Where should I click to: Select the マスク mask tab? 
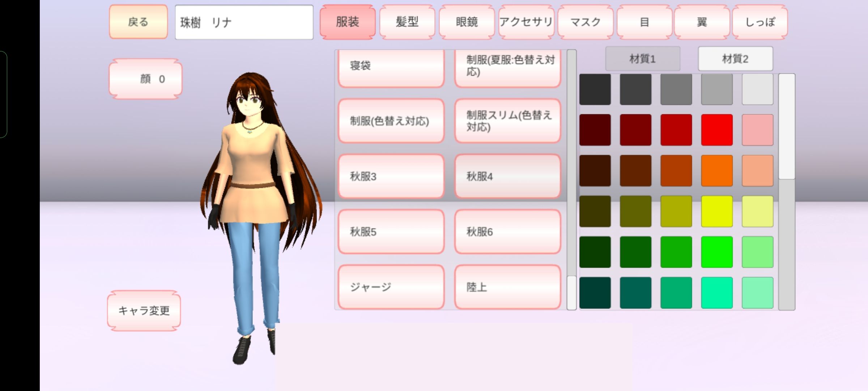[585, 22]
